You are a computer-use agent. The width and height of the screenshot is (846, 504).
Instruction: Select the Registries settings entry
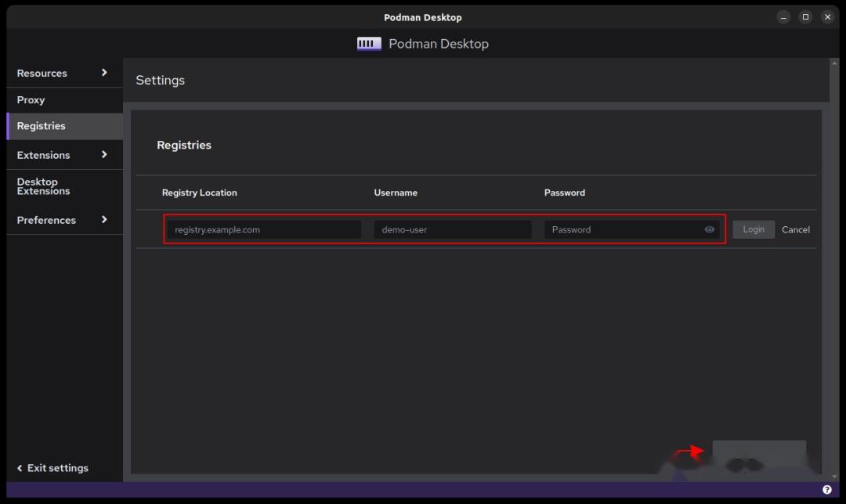(x=41, y=125)
